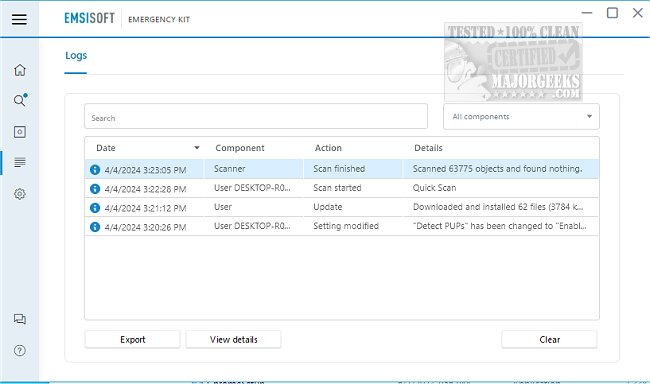Click the Scanner component cell

pos(230,169)
